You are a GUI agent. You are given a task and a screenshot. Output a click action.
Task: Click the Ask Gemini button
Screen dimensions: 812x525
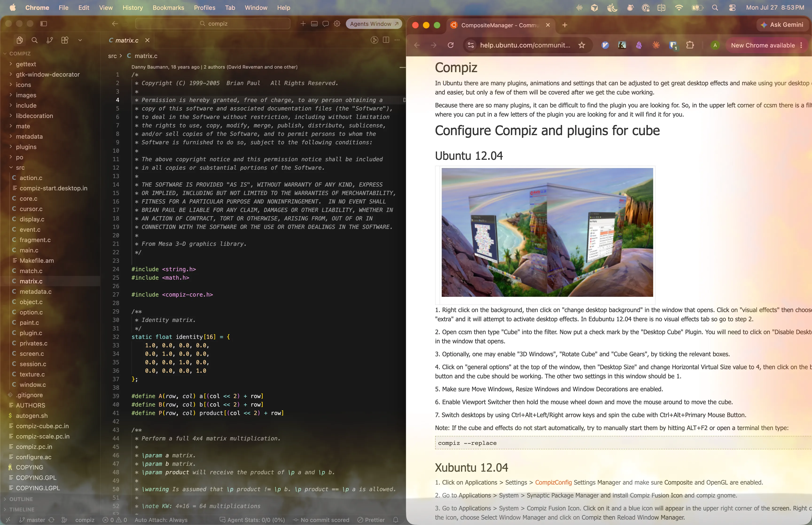(x=782, y=24)
